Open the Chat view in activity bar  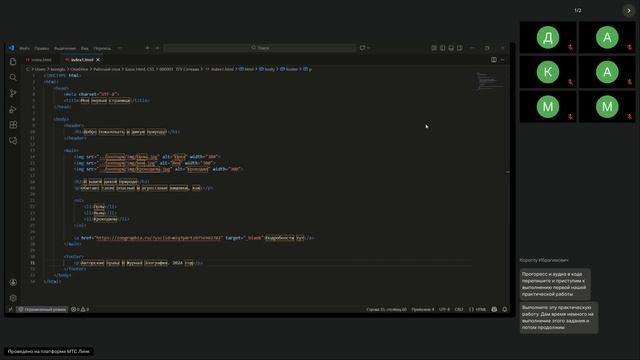tap(13, 141)
